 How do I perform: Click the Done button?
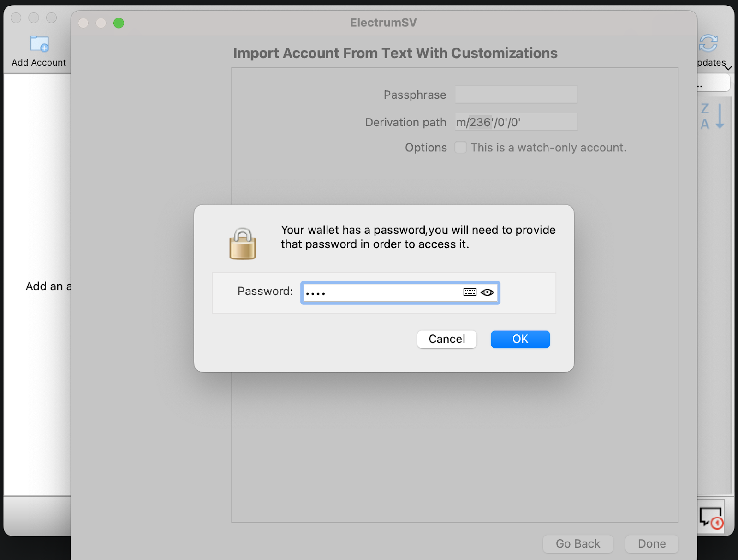click(x=652, y=544)
